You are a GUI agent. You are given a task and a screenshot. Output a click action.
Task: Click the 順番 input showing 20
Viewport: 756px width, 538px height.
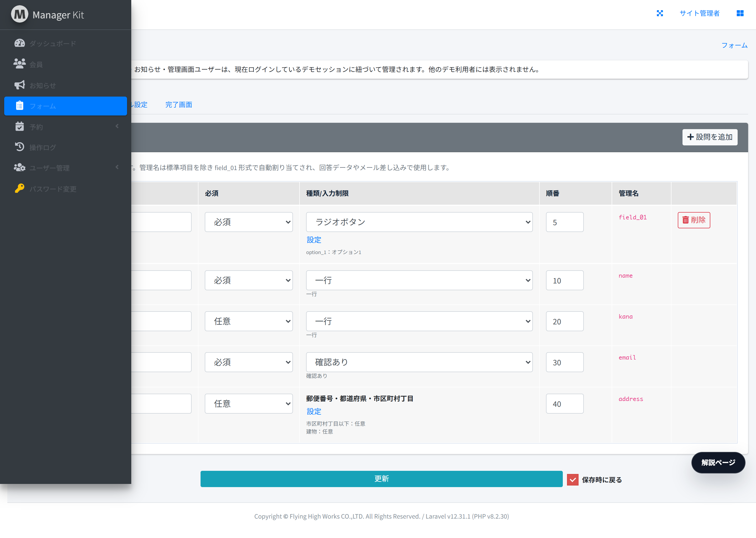pyautogui.click(x=565, y=321)
